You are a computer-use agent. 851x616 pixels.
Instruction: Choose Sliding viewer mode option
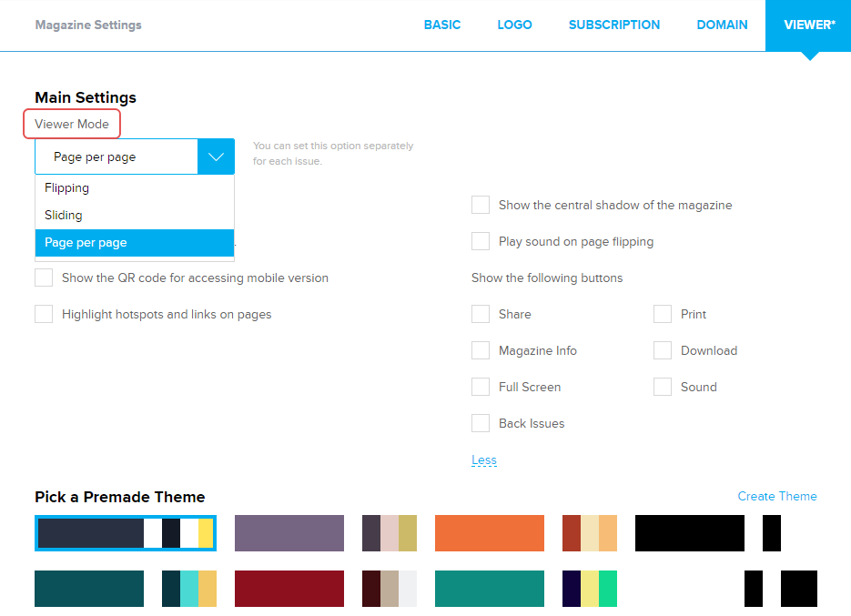click(64, 216)
